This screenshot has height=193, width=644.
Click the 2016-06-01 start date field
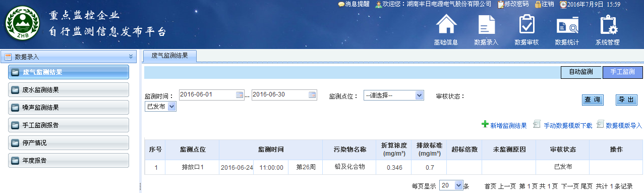click(x=207, y=94)
